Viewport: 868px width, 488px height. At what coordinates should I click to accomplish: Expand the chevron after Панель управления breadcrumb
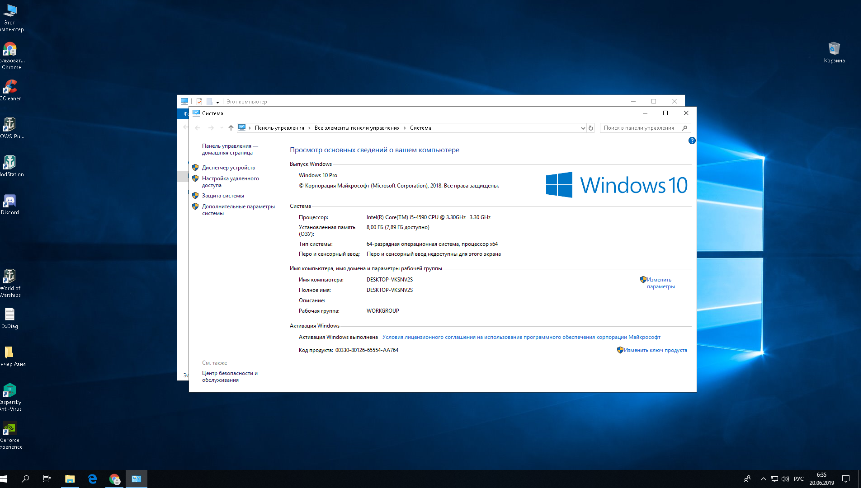click(310, 128)
